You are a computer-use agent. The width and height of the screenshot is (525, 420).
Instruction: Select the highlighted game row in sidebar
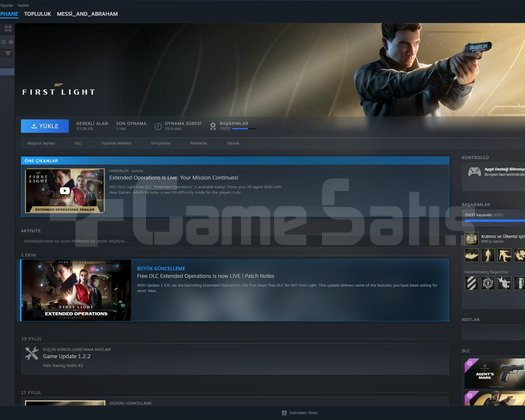[x=7, y=72]
